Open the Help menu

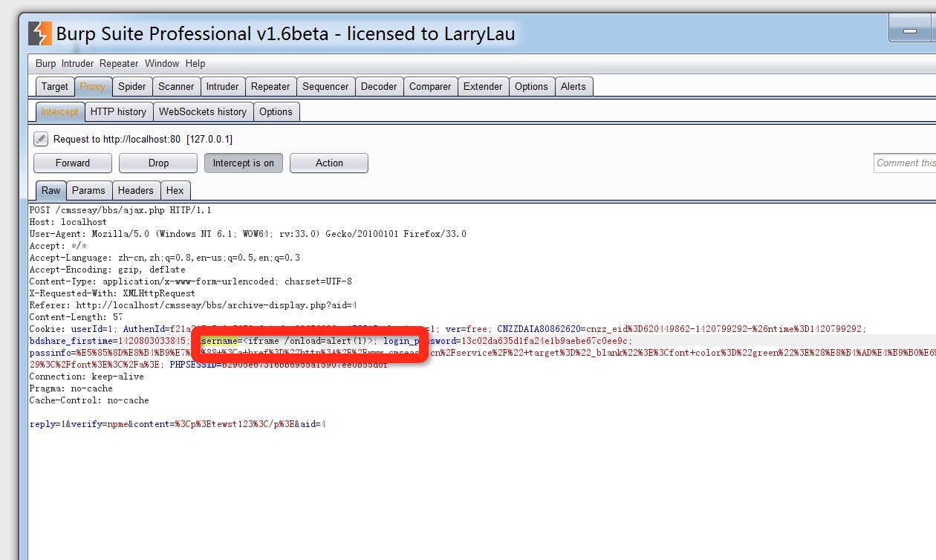(x=195, y=63)
